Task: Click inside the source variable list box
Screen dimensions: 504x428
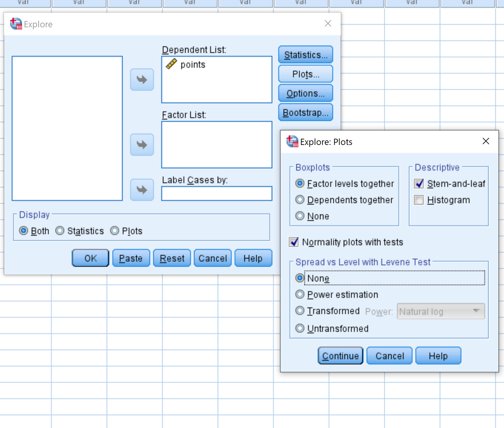Action: (x=67, y=128)
